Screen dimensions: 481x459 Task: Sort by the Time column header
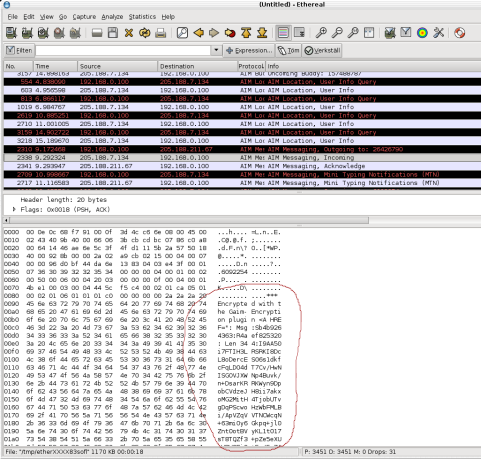55,66
